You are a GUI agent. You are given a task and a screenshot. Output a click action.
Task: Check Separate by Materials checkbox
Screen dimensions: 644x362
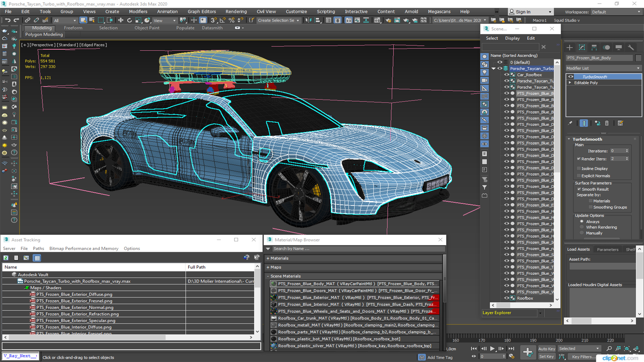591,201
